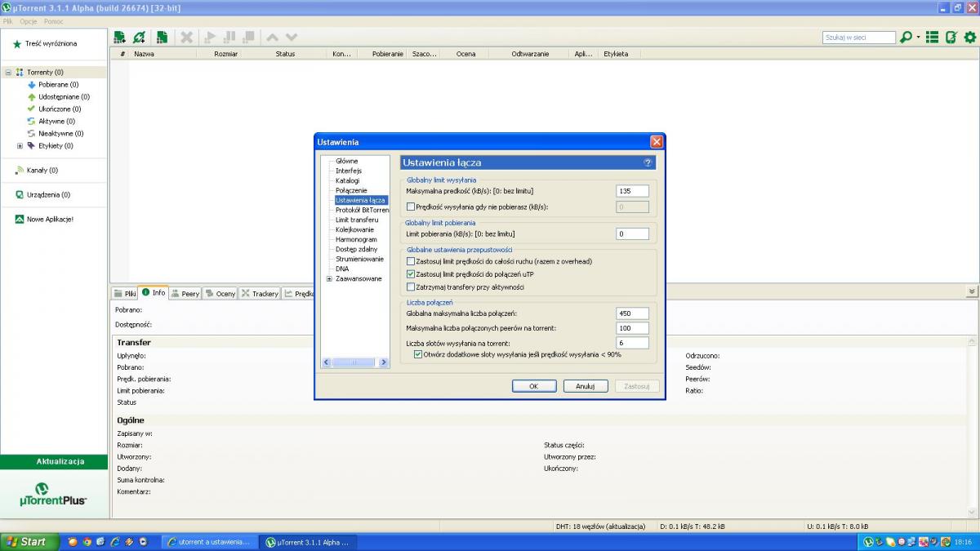
Task: Expand the Etykiety (0) tree node
Action: 20,146
